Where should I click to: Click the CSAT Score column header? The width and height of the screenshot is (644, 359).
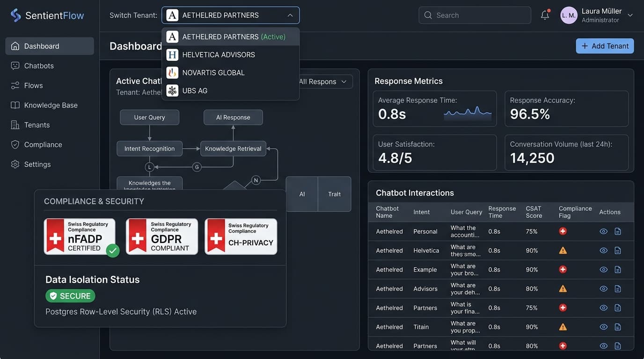(534, 212)
